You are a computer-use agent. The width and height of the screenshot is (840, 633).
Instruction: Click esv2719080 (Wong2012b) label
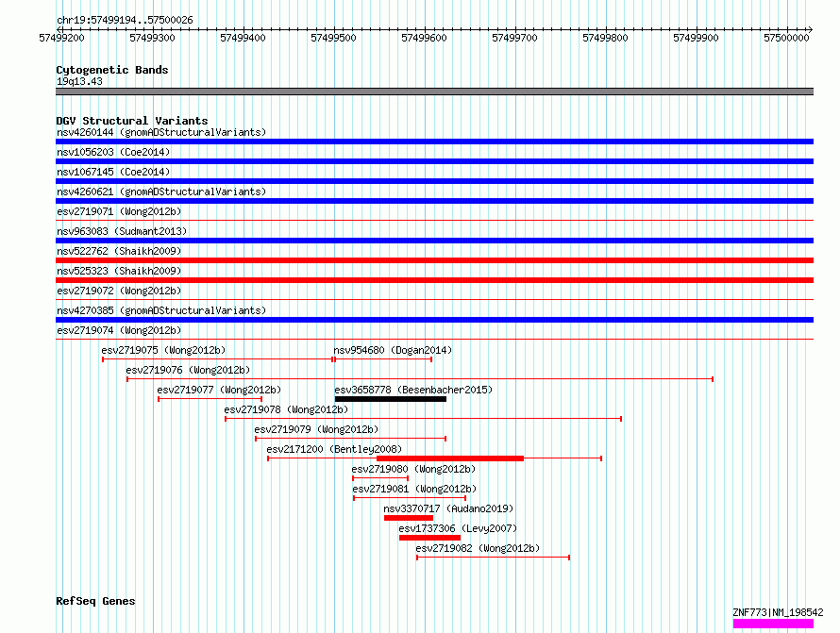pyautogui.click(x=413, y=469)
